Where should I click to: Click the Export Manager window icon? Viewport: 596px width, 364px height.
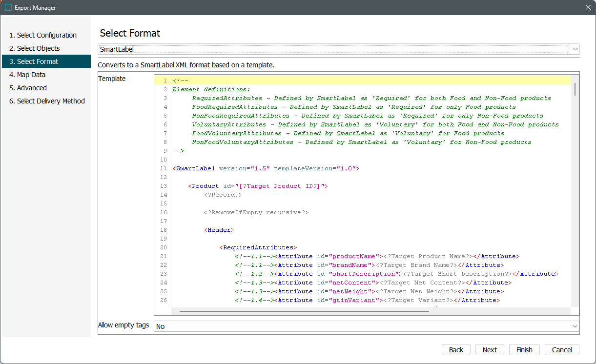[x=8, y=7]
